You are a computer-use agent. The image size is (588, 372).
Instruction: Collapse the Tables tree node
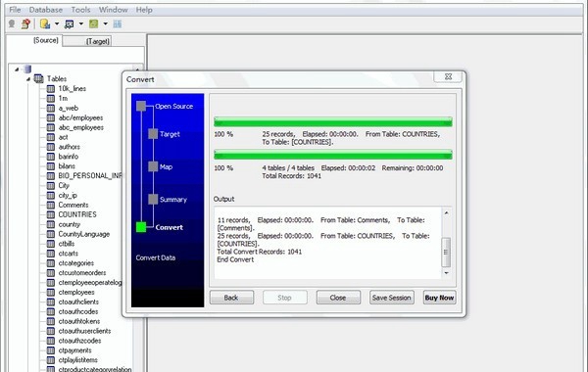click(28, 79)
